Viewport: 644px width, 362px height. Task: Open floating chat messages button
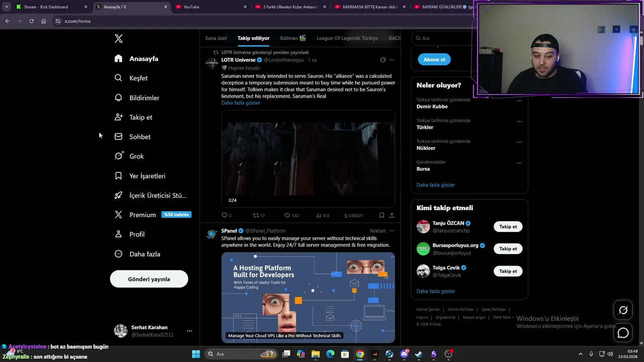(623, 333)
